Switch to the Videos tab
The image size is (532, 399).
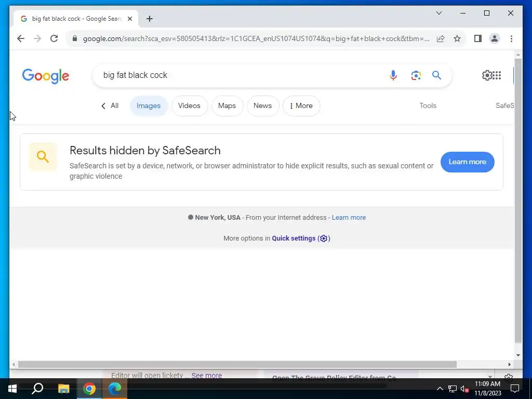pyautogui.click(x=189, y=106)
